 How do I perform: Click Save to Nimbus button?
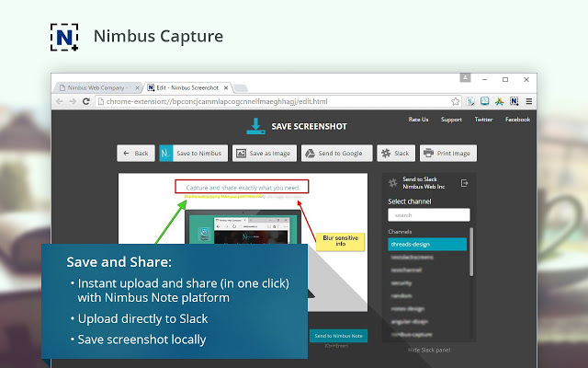click(x=193, y=154)
